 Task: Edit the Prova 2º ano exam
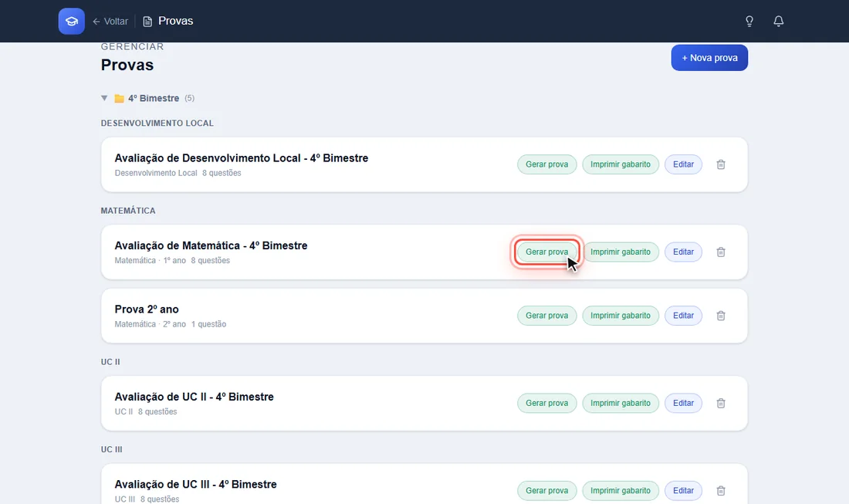point(683,316)
